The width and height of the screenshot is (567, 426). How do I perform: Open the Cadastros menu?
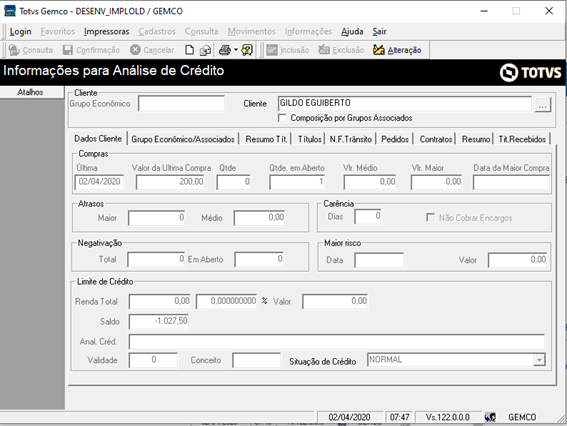pyautogui.click(x=157, y=31)
